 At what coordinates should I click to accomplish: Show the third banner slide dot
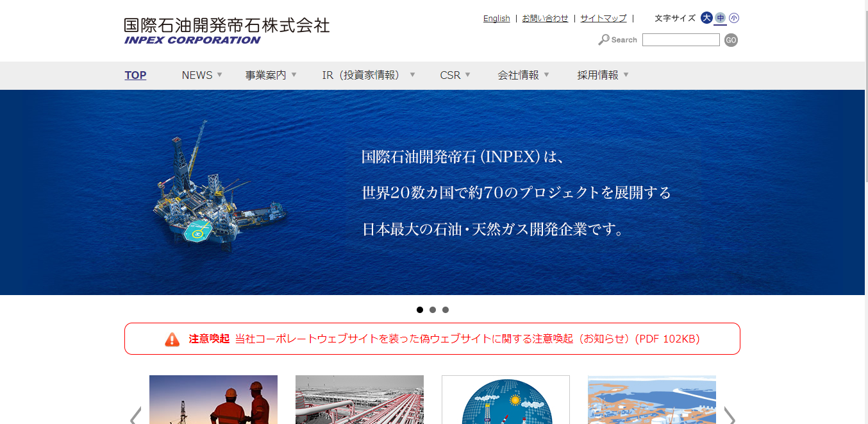446,310
